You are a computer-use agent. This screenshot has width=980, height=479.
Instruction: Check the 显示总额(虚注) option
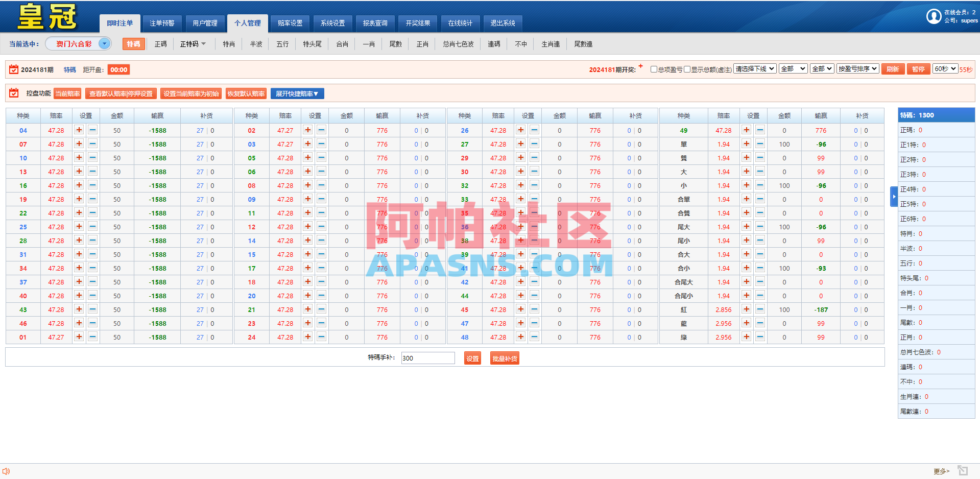coord(687,69)
